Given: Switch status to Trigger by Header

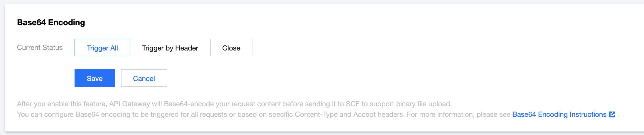Looking at the screenshot, I should click(170, 48).
